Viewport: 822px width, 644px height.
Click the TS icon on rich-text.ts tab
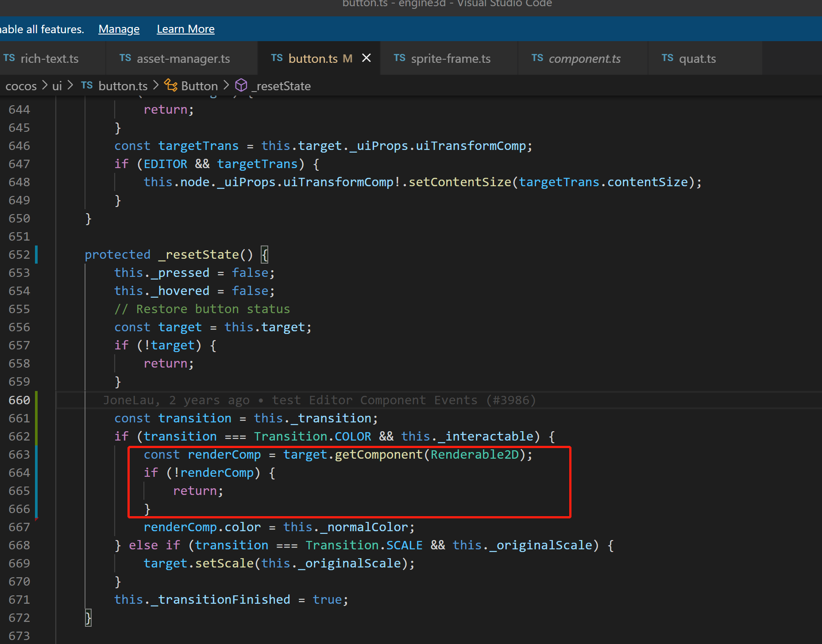(x=9, y=58)
